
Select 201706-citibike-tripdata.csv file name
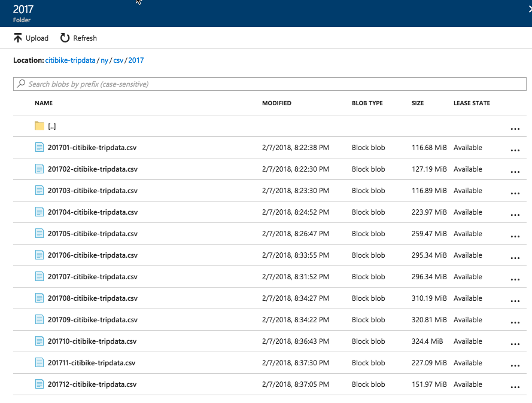[x=93, y=255]
